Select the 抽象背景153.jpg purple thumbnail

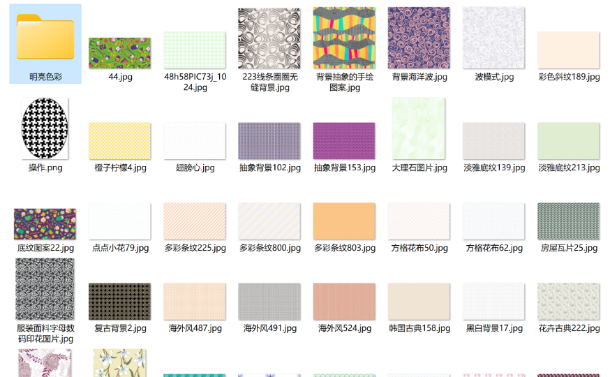click(x=344, y=141)
